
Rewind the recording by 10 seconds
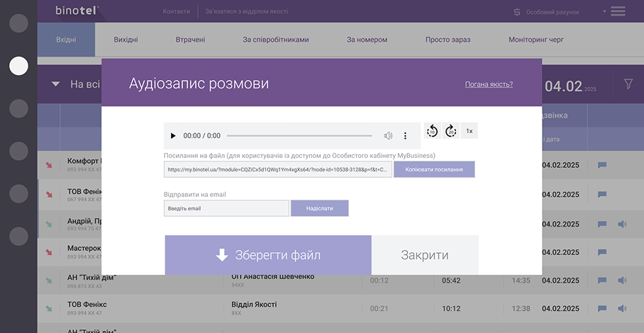click(432, 131)
